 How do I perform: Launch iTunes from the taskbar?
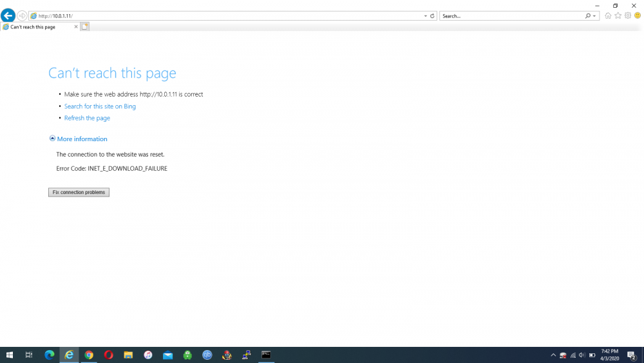coord(148,355)
